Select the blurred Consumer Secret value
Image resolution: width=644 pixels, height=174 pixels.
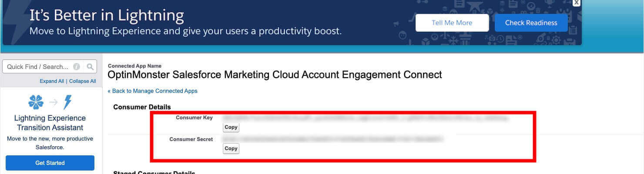[332, 139]
